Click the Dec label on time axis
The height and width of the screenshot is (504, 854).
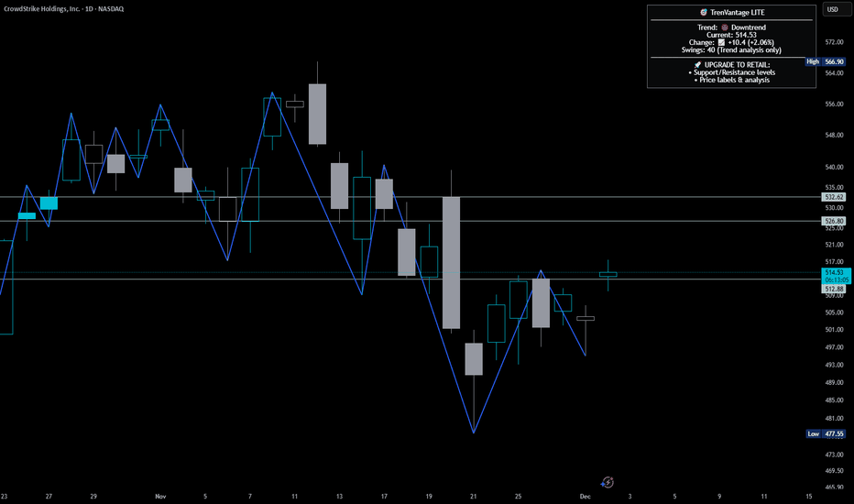point(585,496)
